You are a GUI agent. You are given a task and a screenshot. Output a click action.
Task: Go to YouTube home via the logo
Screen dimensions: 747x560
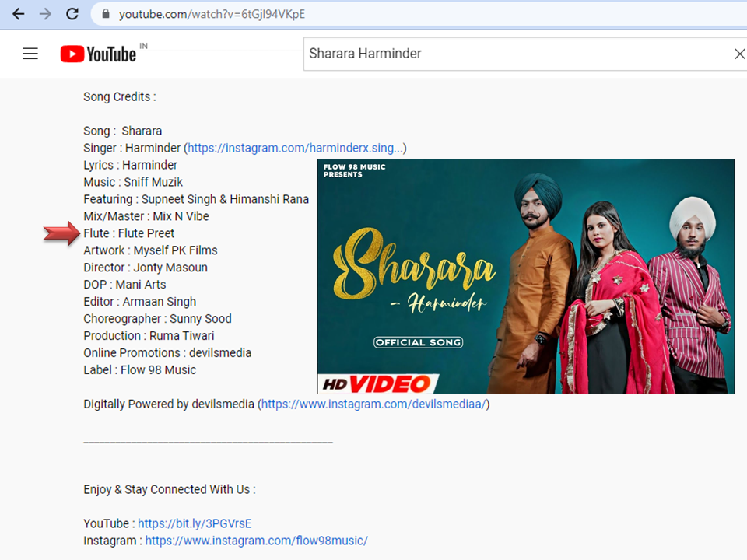pyautogui.click(x=99, y=54)
